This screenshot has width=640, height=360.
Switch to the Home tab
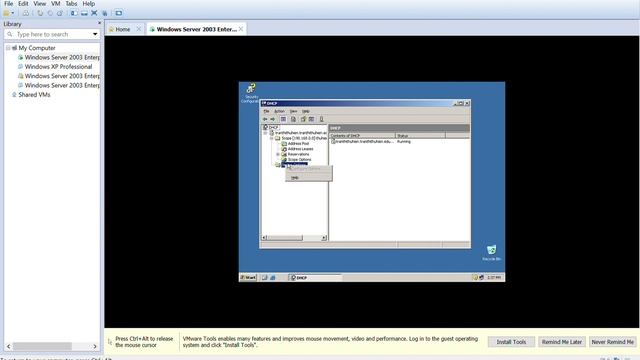(x=122, y=29)
